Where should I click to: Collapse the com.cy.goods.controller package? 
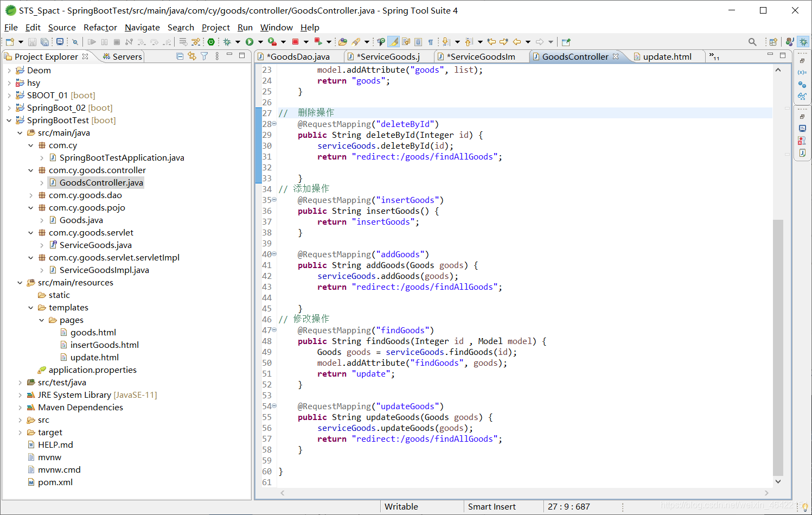point(31,170)
